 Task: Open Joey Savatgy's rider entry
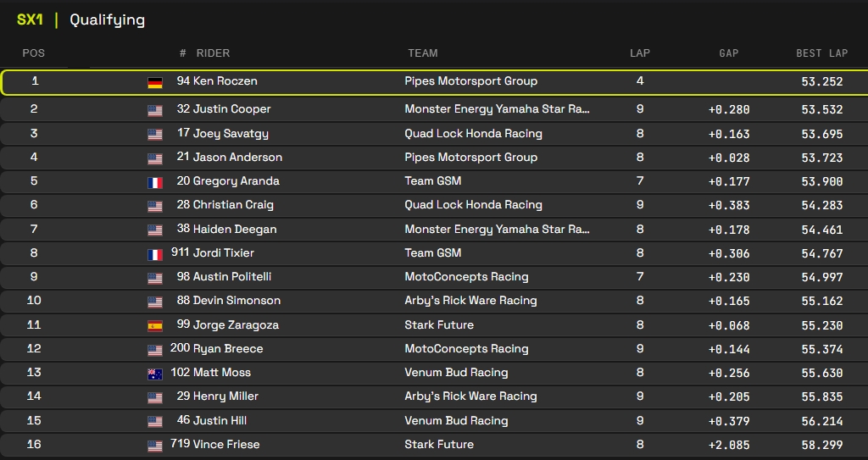pos(231,133)
